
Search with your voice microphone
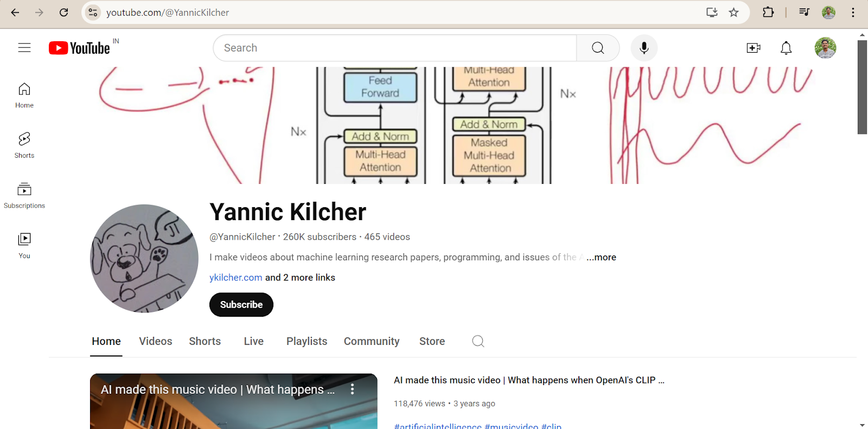click(644, 48)
